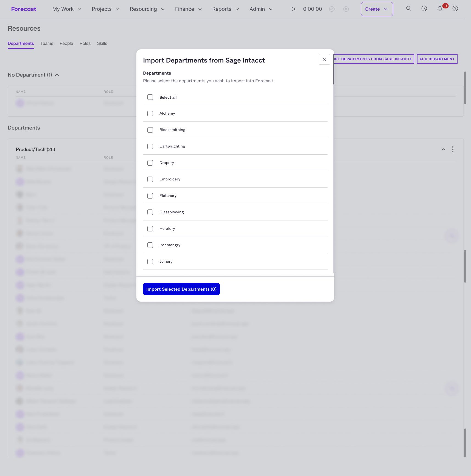This screenshot has width=471, height=476.
Task: Click Import Departments from Sage Intacct button
Action: 374,59
